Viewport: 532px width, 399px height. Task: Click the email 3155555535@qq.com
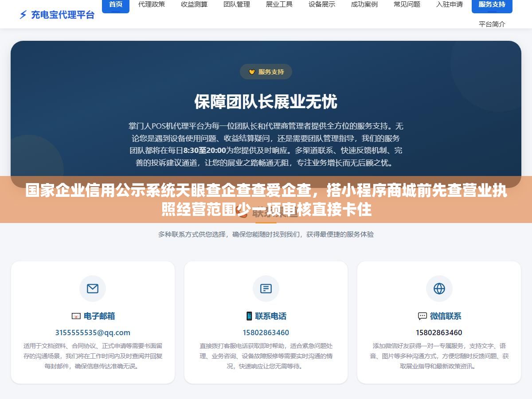click(93, 332)
